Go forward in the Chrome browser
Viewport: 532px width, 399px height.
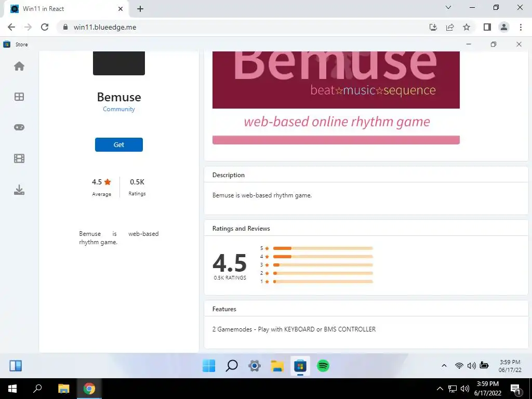tap(28, 27)
